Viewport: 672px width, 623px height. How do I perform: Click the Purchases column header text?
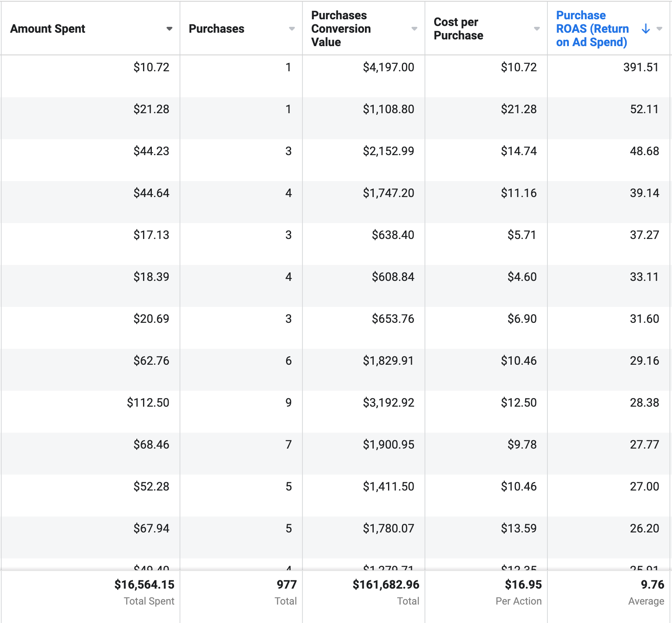(x=216, y=29)
